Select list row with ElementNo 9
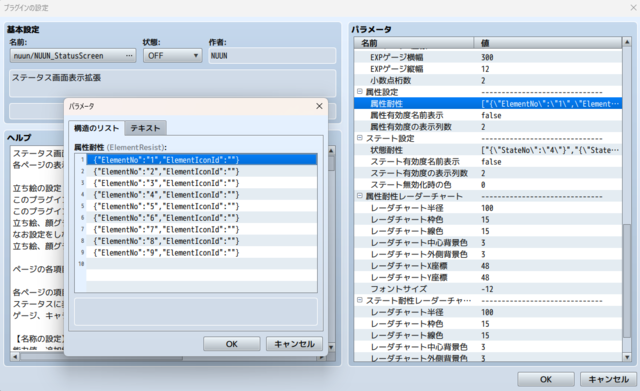 point(202,253)
